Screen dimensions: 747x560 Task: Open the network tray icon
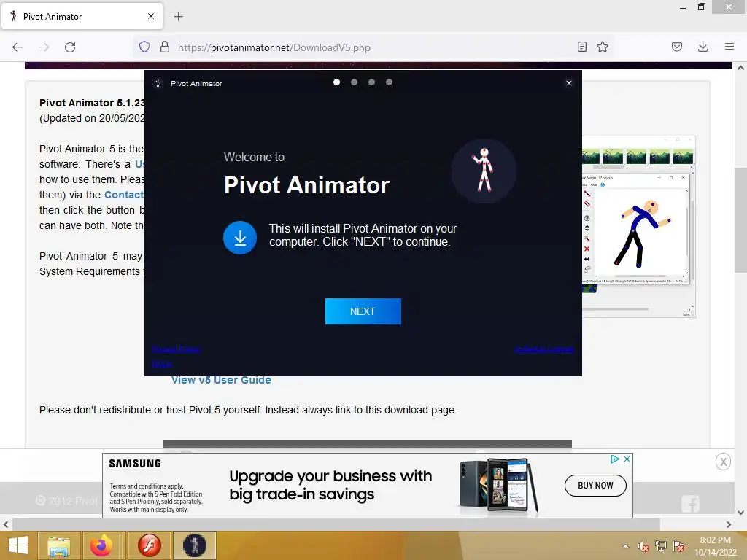tap(661, 546)
